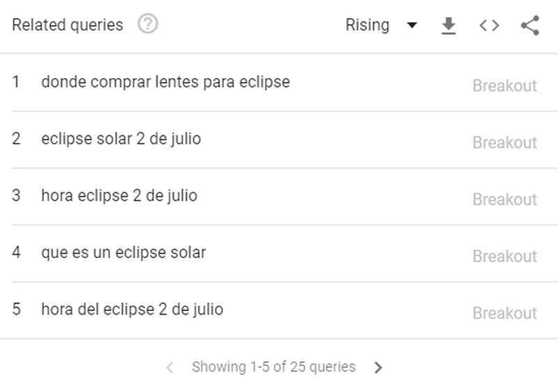The image size is (558, 392).
Task: Go to next page of queries
Action: click(378, 367)
